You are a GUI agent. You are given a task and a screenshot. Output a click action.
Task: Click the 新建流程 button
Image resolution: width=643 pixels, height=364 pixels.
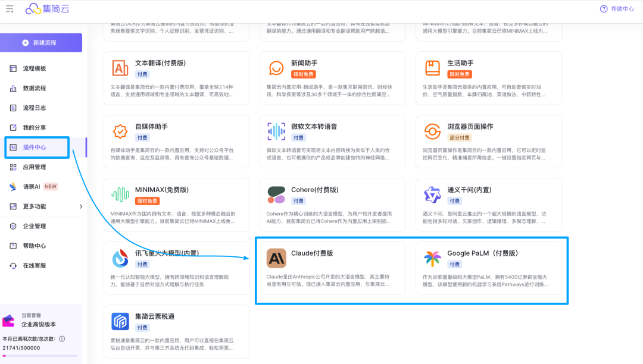pyautogui.click(x=41, y=43)
